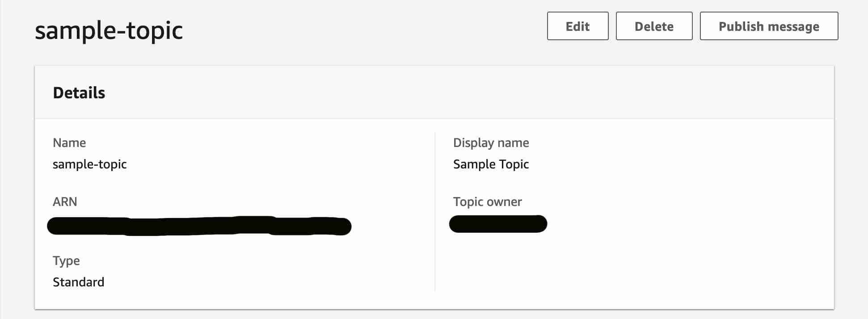Click the Display name label

pyautogui.click(x=491, y=143)
